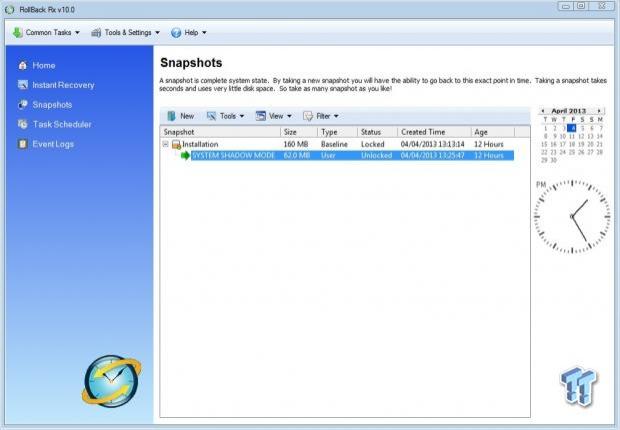Viewport: 620px width, 430px height.
Task: Open the Task Scheduler section
Action: click(62, 124)
